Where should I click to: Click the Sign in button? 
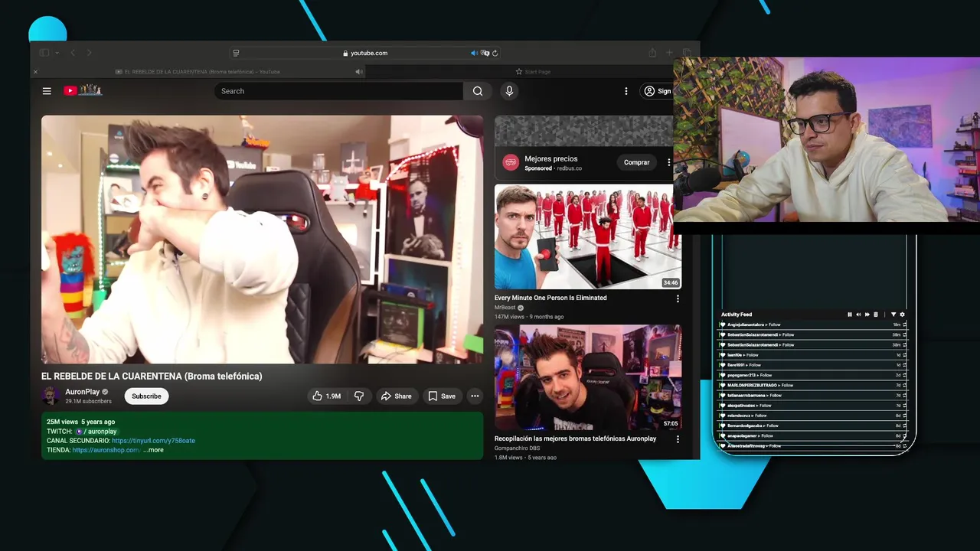[657, 91]
